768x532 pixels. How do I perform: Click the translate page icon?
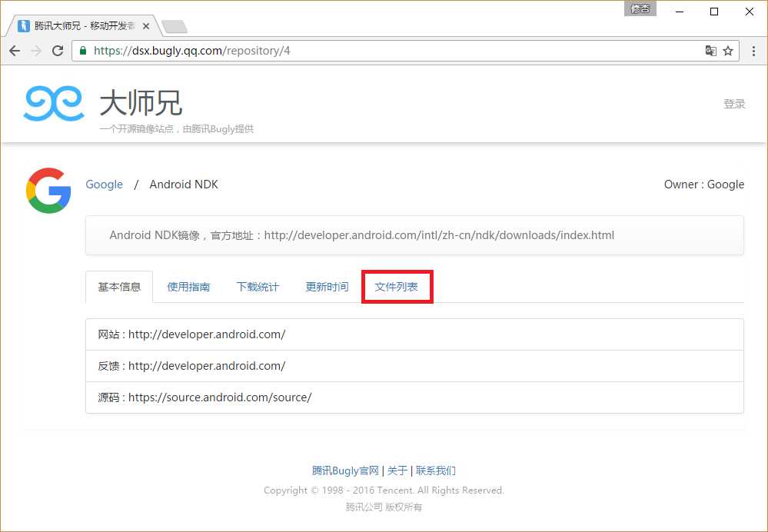[710, 51]
